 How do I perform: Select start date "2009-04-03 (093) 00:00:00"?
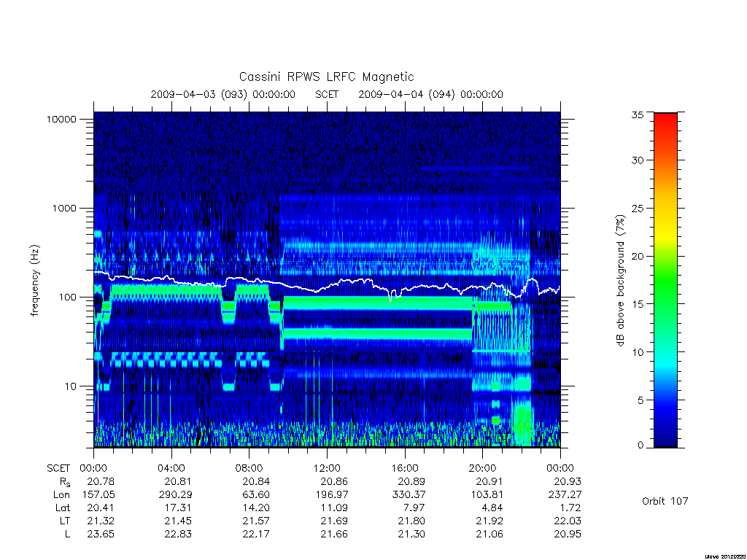tap(223, 94)
